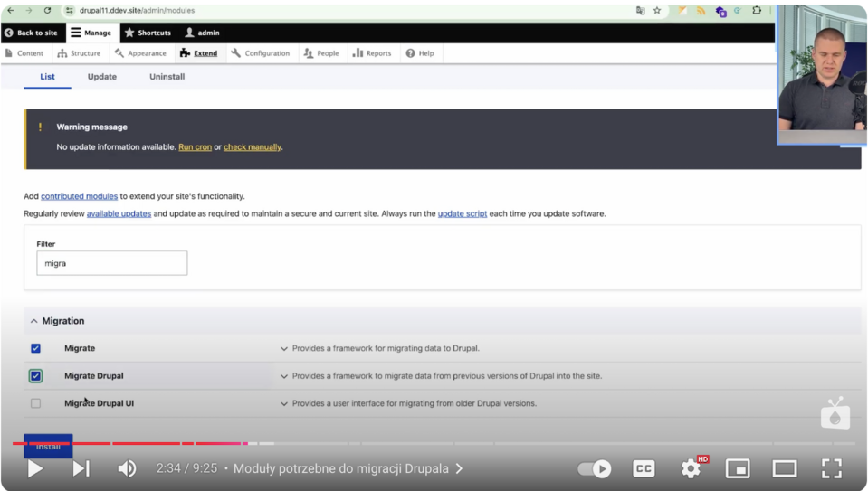Toggle closed captions on video
Viewport: 868px width, 491px height.
pos(644,468)
